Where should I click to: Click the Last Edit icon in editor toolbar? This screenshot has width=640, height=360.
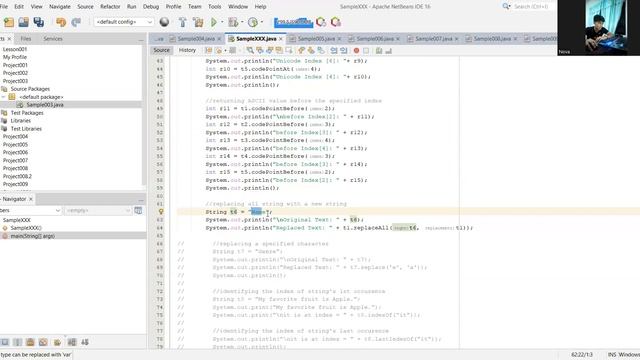[209, 50]
